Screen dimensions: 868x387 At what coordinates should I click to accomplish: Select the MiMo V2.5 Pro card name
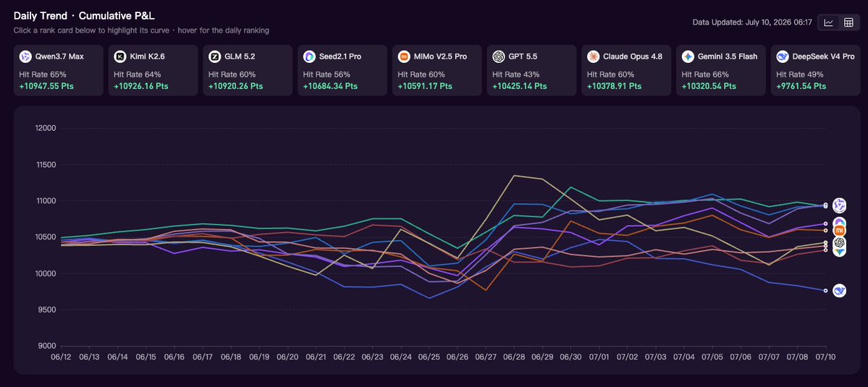click(441, 56)
